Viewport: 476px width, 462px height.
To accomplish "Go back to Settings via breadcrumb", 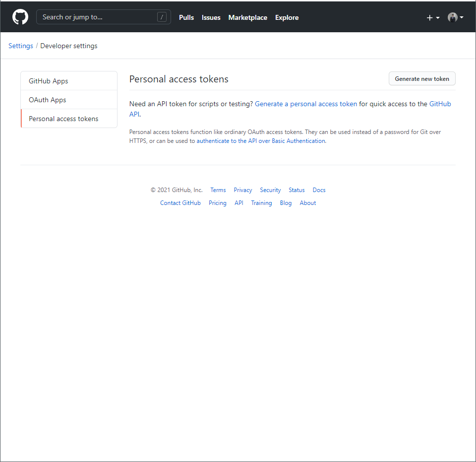I will pos(21,46).
